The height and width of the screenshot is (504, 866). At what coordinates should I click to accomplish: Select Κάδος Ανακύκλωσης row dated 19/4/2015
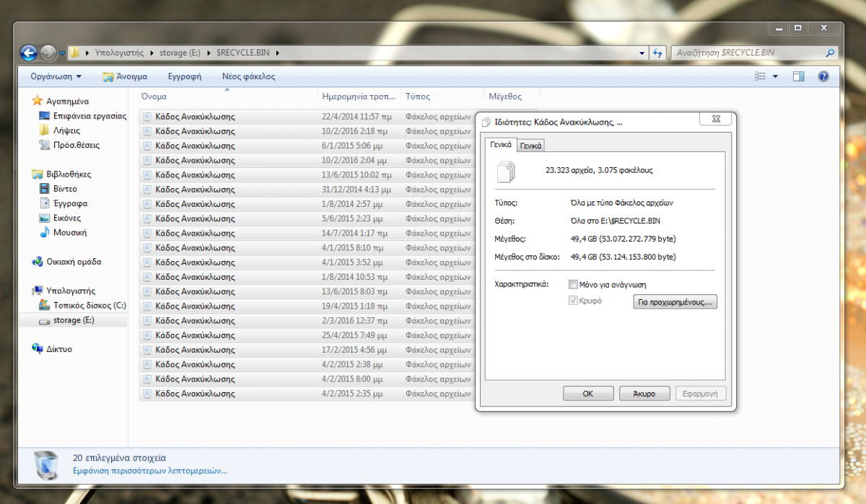click(306, 306)
